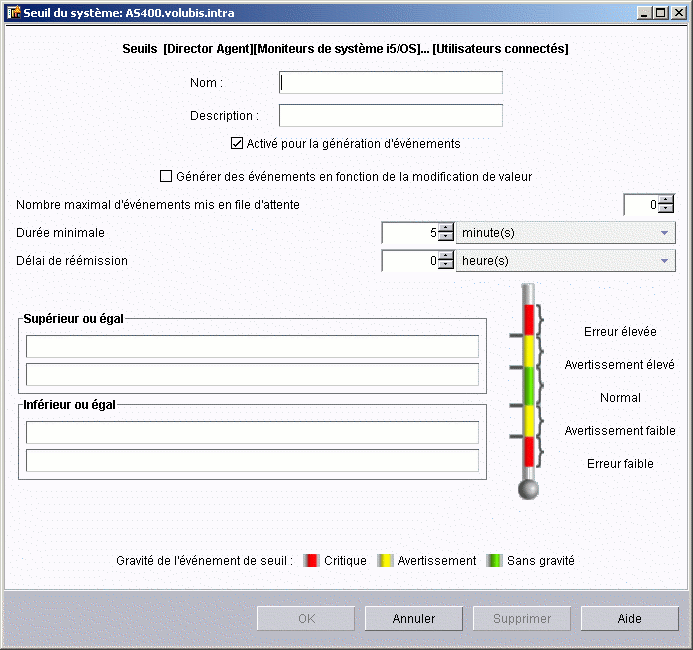Click the thermometer green Normal zone
The image size is (693, 650).
(529, 386)
